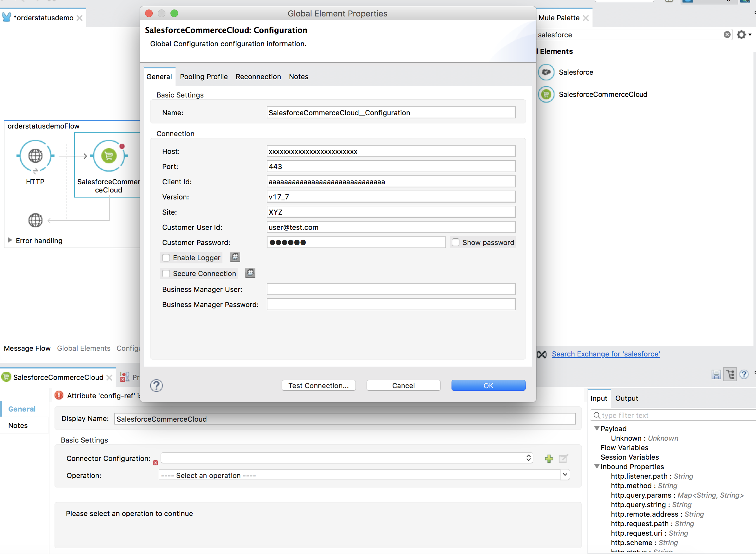Click the OK button
Viewport: 756px width, 554px height.
click(x=488, y=385)
